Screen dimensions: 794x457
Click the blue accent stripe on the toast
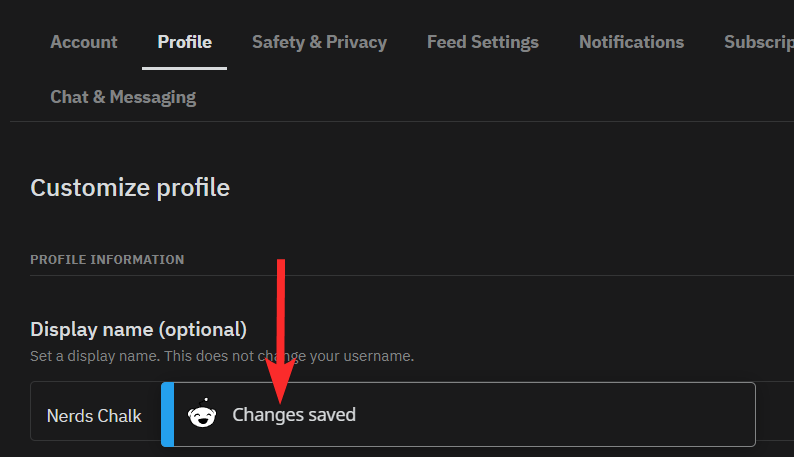point(167,414)
